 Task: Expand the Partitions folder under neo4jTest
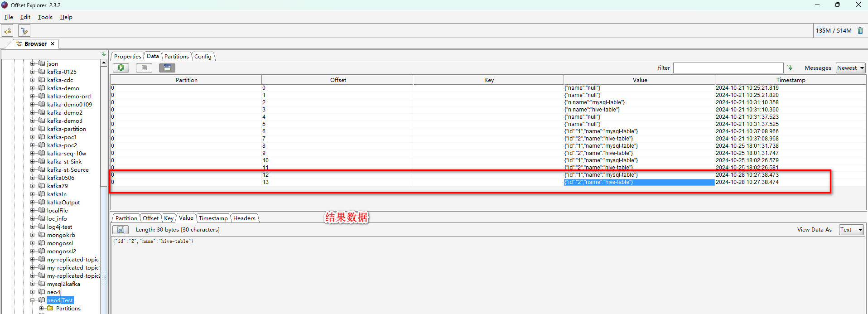[41, 308]
